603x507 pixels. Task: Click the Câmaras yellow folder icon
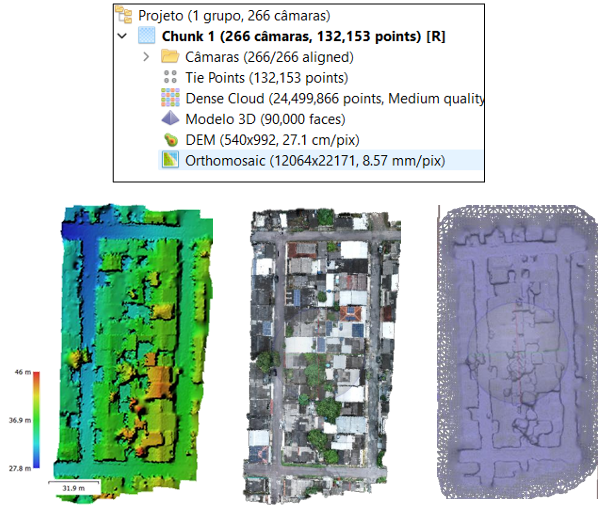170,56
